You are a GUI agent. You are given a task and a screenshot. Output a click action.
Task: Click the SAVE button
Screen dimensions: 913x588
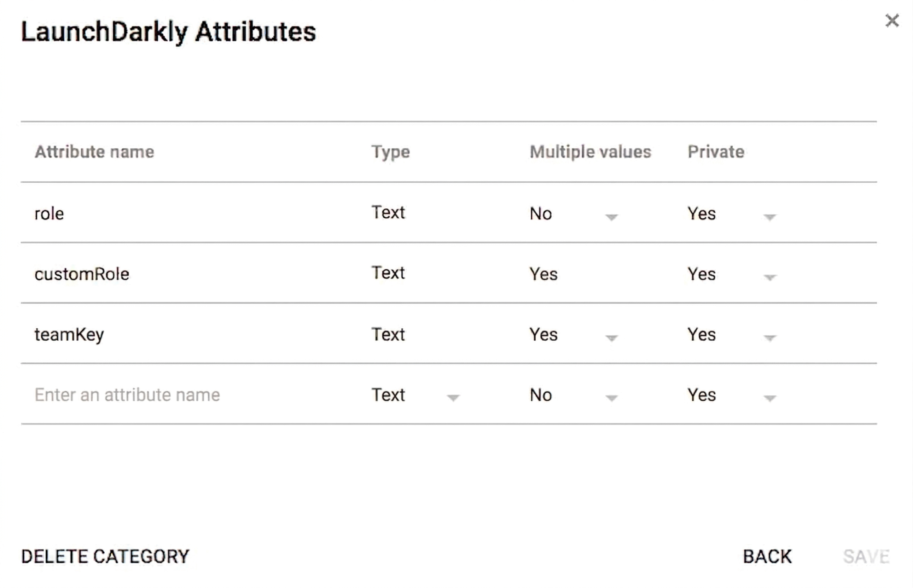pyautogui.click(x=866, y=556)
